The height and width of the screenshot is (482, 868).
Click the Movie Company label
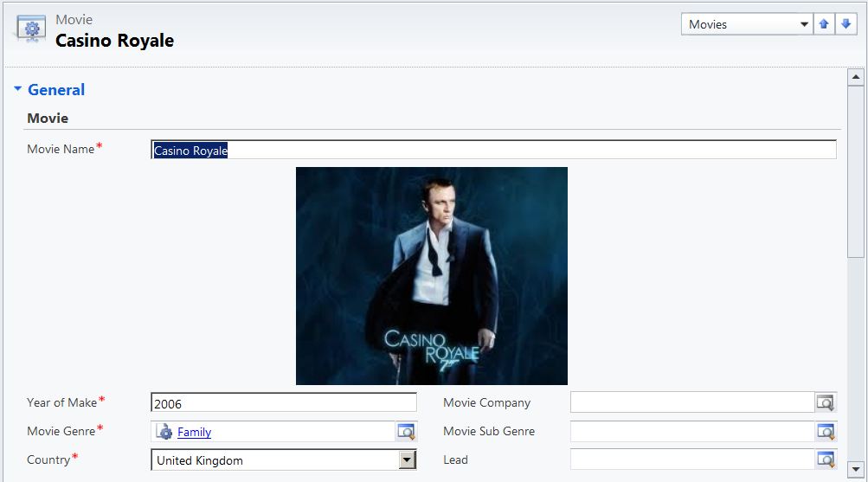pos(486,403)
